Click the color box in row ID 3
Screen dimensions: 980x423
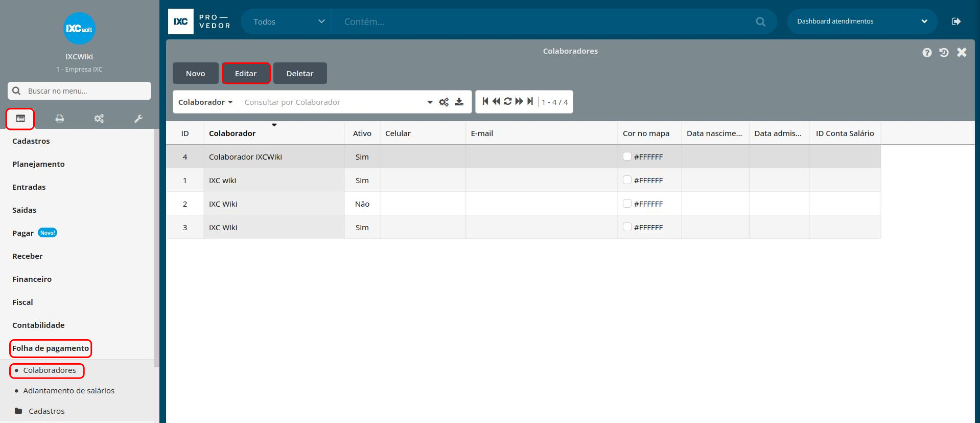click(627, 227)
